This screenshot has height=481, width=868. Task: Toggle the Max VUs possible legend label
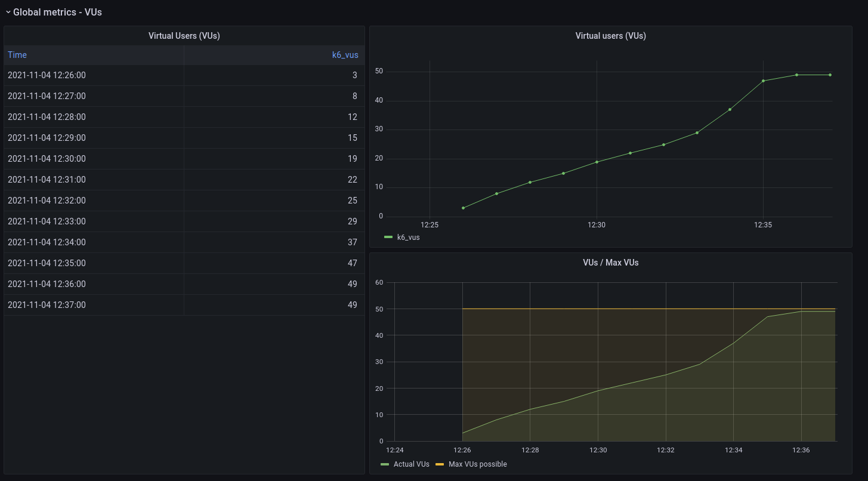477,464
